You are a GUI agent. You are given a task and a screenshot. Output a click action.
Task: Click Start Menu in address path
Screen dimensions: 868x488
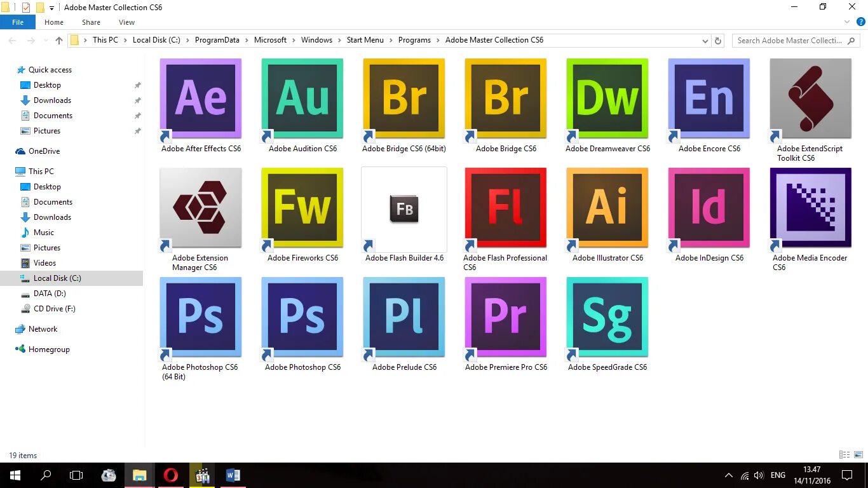pos(365,40)
